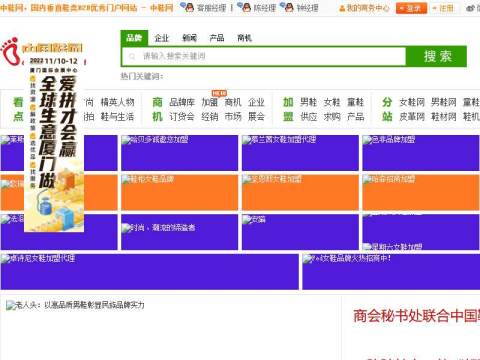
Task: Click the broken image icon for 蒙兰茜女鞋 banner
Action: (x=246, y=140)
